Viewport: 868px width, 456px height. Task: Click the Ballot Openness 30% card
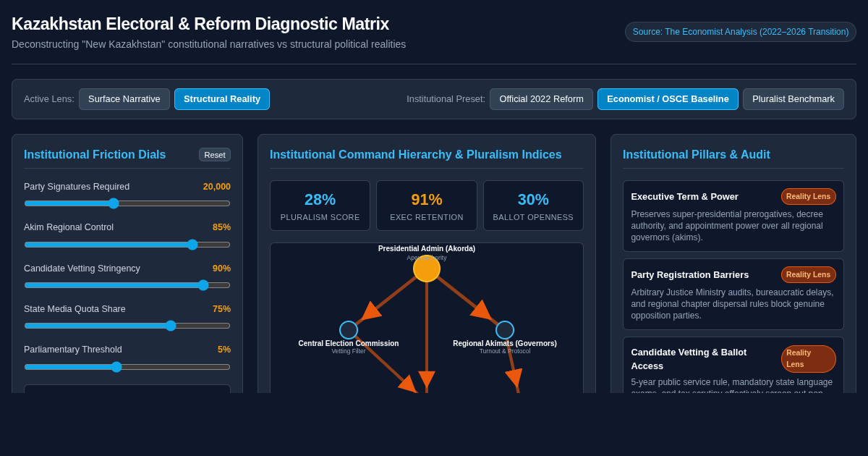pyautogui.click(x=533, y=206)
